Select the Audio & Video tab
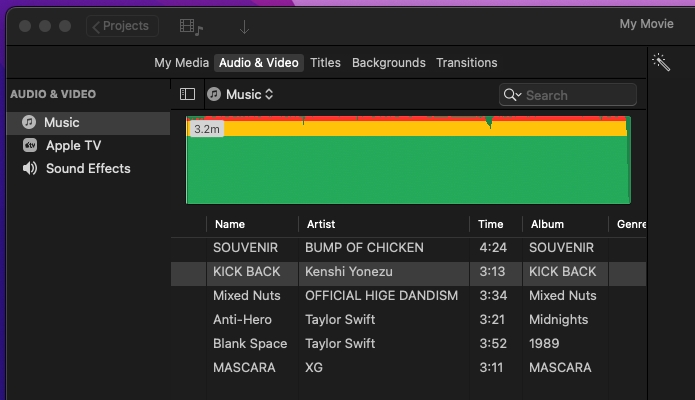This screenshot has height=400, width=695. [259, 63]
